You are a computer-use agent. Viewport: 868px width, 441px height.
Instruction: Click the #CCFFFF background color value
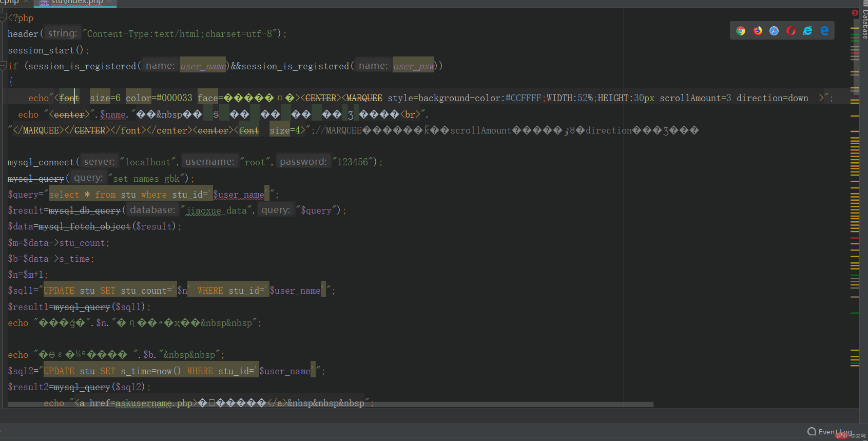pyautogui.click(x=523, y=98)
